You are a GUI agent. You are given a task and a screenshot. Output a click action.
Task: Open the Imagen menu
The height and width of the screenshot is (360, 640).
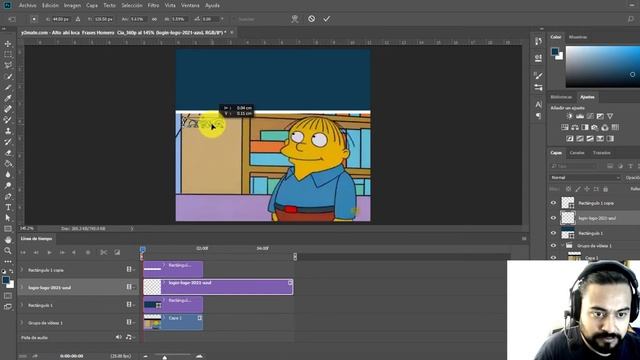point(72,6)
